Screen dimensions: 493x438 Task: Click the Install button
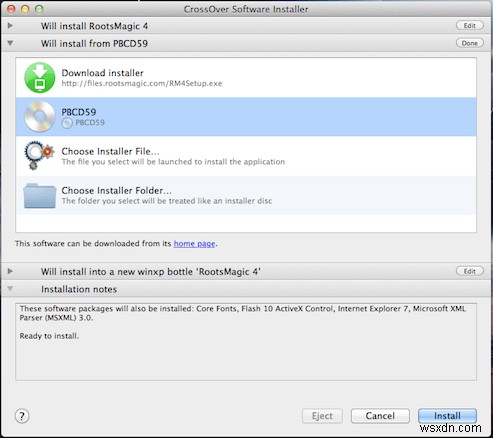point(447,416)
